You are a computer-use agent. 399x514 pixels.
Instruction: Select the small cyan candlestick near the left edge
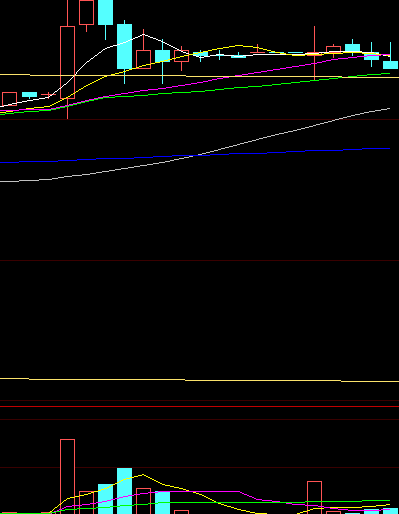[x=29, y=95]
